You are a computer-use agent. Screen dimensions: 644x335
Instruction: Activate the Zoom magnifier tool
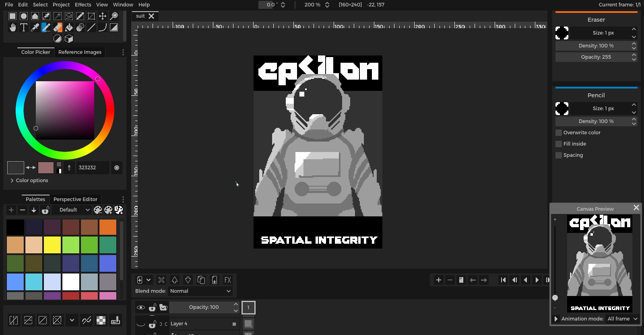114,16
